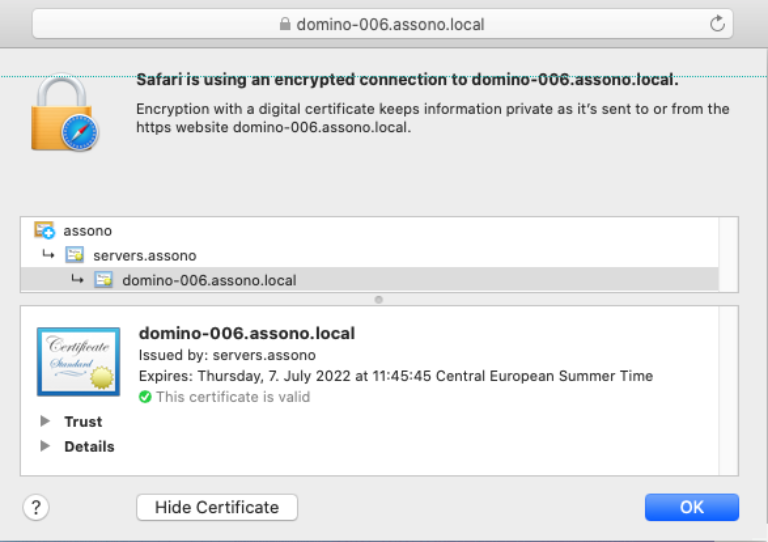Click the split divider handle dot

(x=379, y=300)
